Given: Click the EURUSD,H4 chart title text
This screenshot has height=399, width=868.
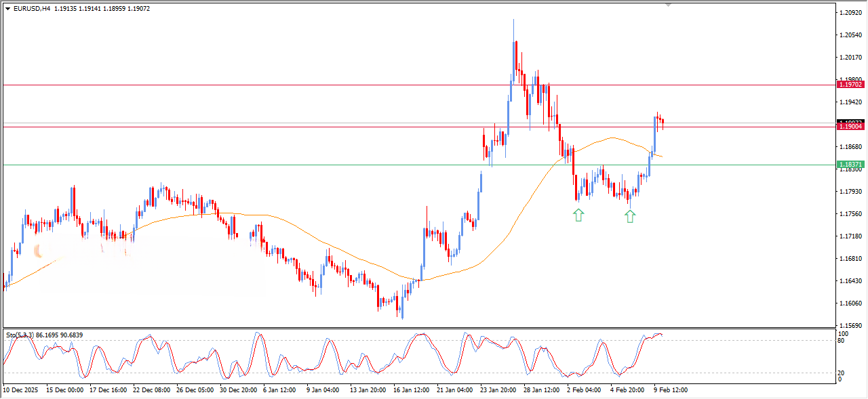Looking at the screenshot, I should [x=32, y=9].
